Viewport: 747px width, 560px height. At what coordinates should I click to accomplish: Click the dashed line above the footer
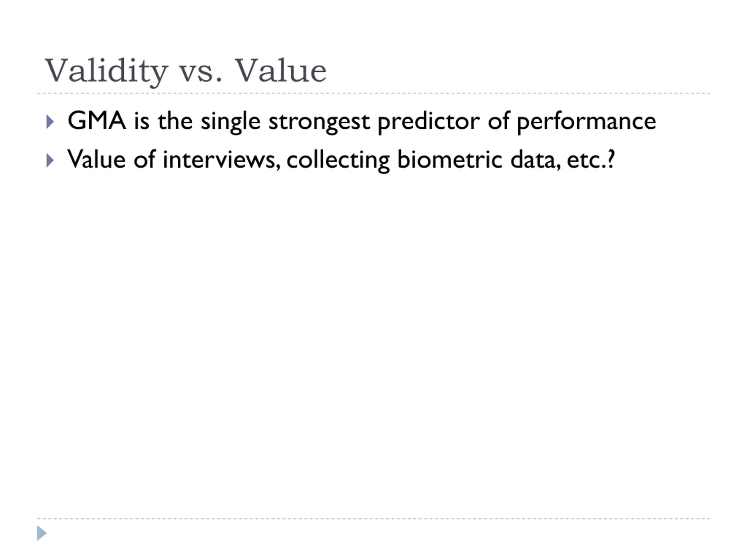click(373, 519)
